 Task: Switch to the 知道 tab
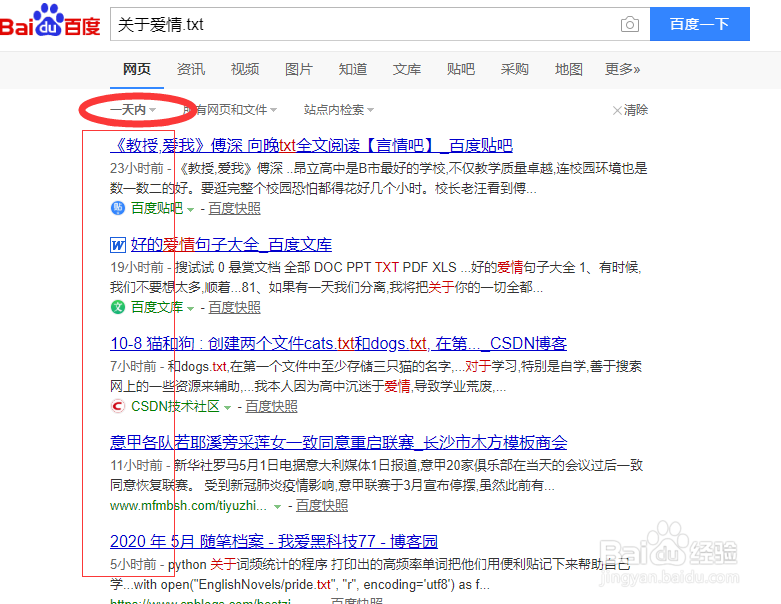pyautogui.click(x=353, y=69)
